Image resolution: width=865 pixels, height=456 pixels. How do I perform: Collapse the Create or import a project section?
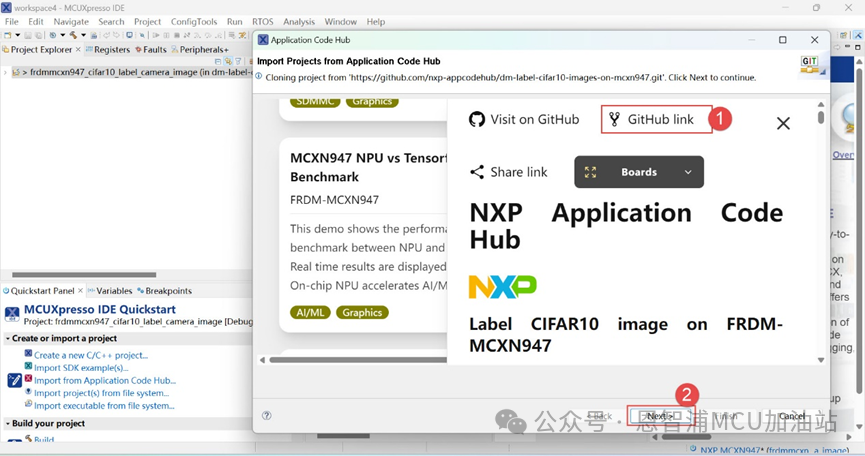8,339
